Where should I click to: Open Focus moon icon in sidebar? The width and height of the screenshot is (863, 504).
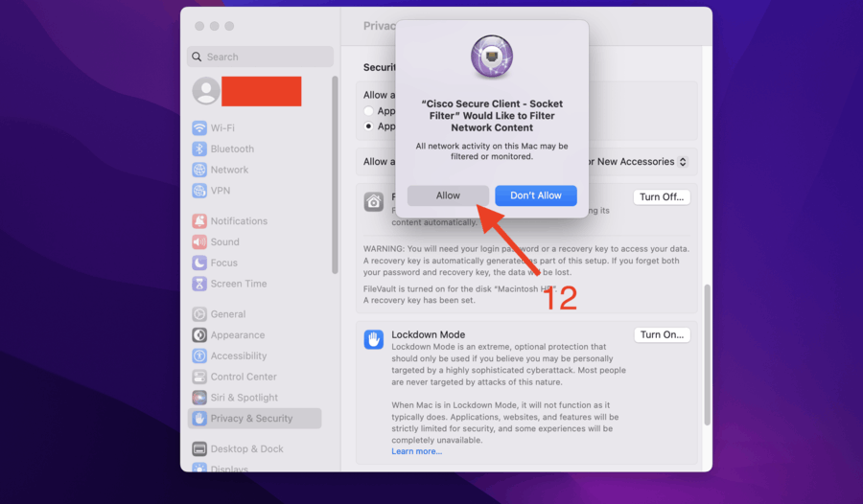pyautogui.click(x=199, y=263)
